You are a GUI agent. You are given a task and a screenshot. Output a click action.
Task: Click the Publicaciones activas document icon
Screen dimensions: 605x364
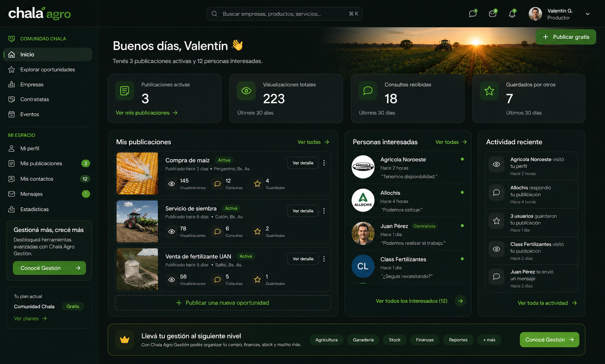click(125, 91)
